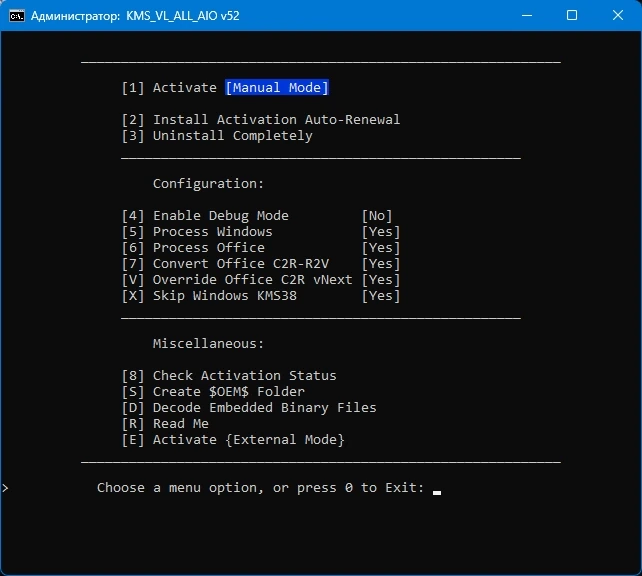Click Create $OEM$ Folder option
The image size is (642, 576).
[x=213, y=391]
